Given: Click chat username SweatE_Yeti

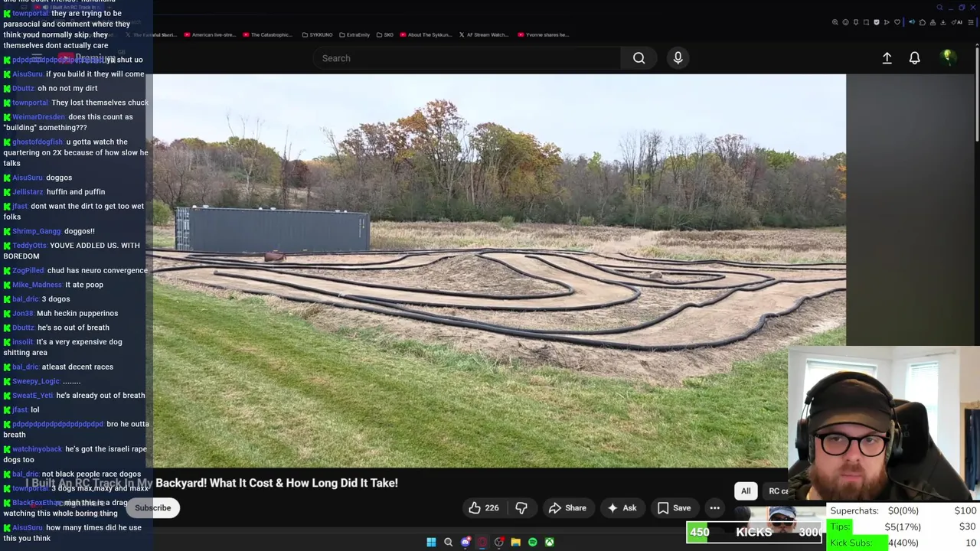Looking at the screenshot, I should [33, 396].
